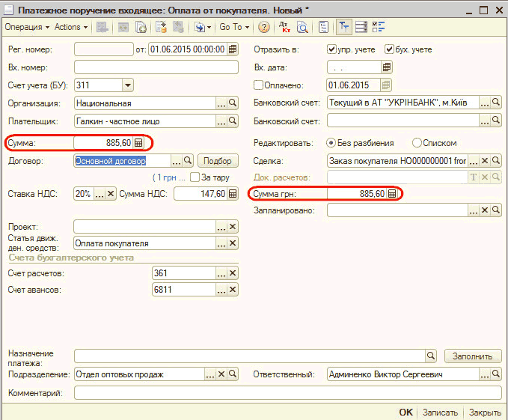Click magnifier icon next to Организация field
Screen dimensions: 508x420
tap(233, 103)
